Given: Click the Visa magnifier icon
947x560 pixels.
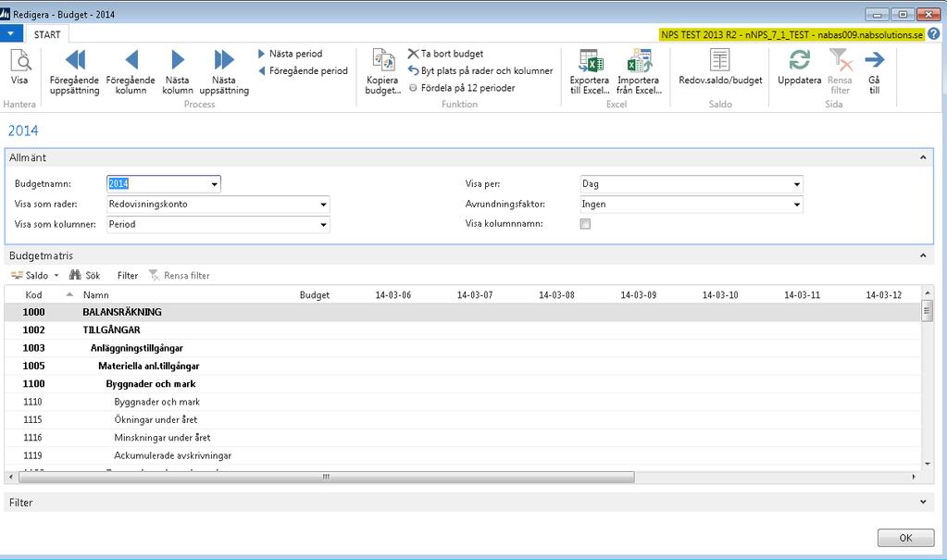Looking at the screenshot, I should pyautogui.click(x=20, y=61).
